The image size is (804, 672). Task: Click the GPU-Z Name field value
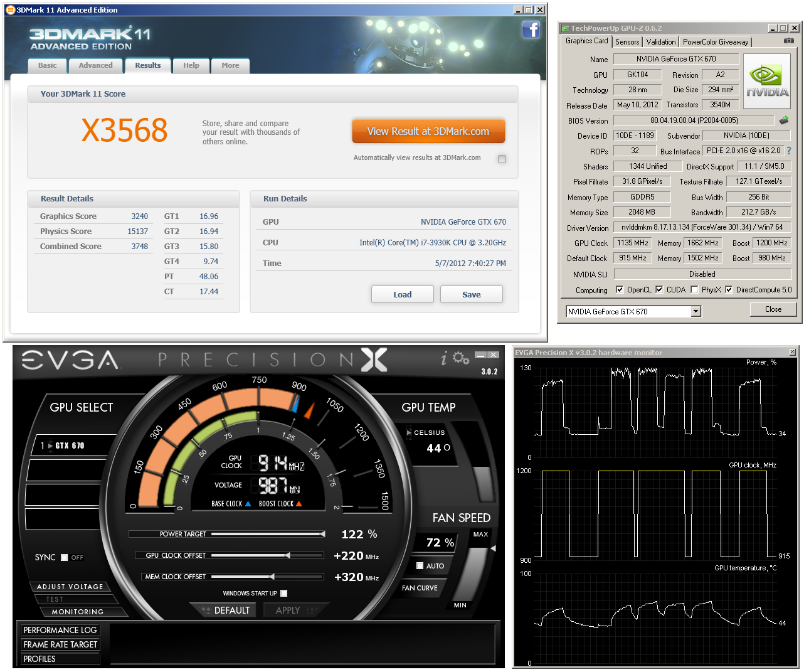pyautogui.click(x=676, y=59)
